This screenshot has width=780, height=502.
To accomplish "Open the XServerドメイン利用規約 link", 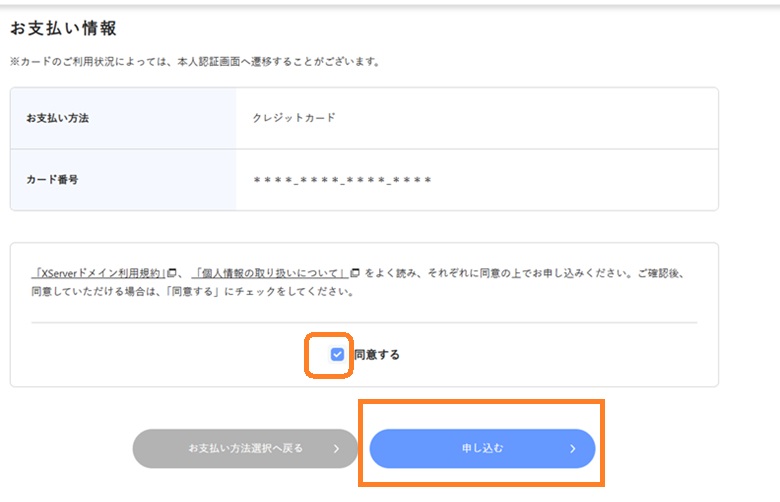I will coord(98,273).
